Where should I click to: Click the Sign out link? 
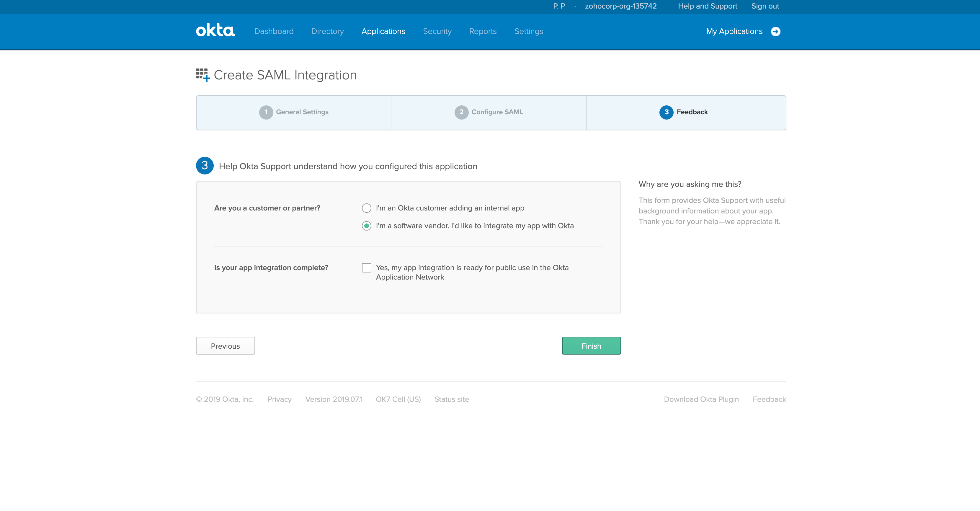click(x=765, y=6)
